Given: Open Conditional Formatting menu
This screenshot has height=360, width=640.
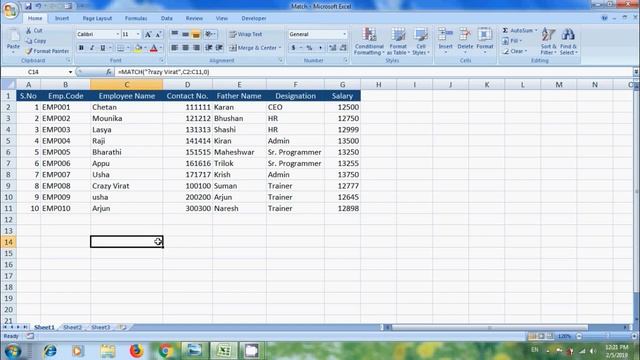Looking at the screenshot, I should point(369,41).
